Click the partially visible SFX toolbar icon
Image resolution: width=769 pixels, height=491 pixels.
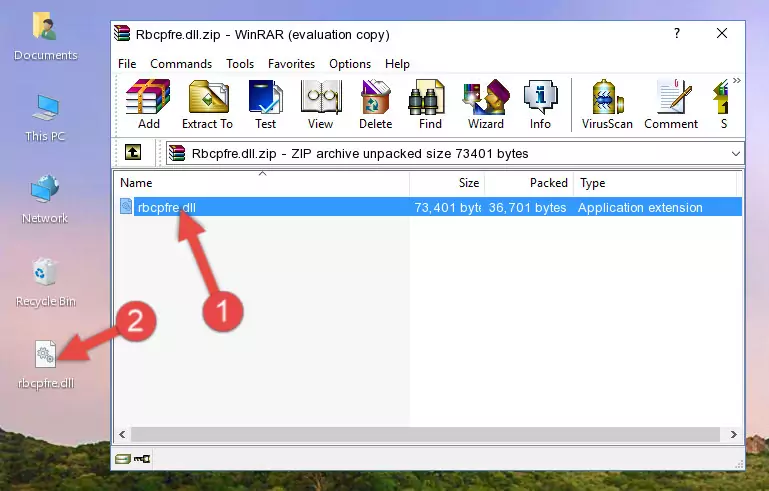(x=721, y=104)
